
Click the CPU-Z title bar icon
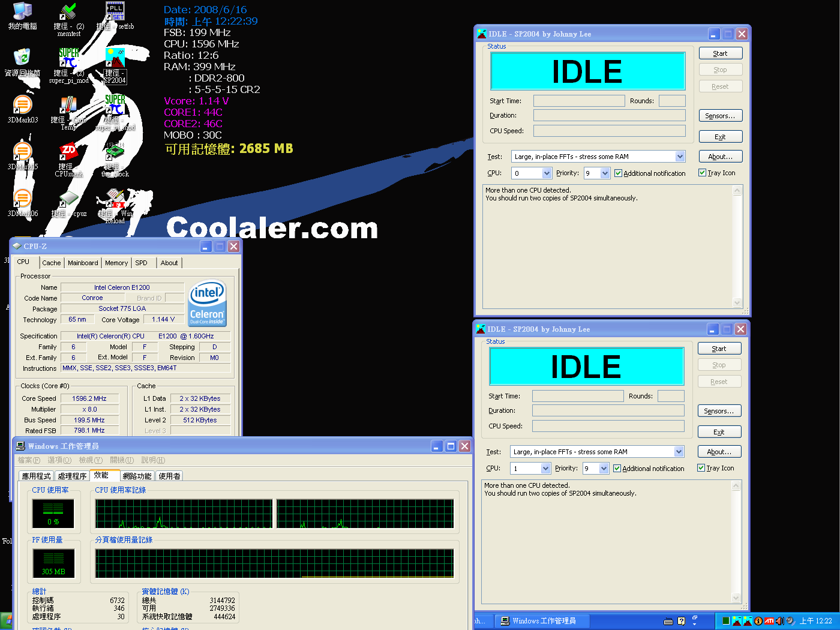point(17,246)
